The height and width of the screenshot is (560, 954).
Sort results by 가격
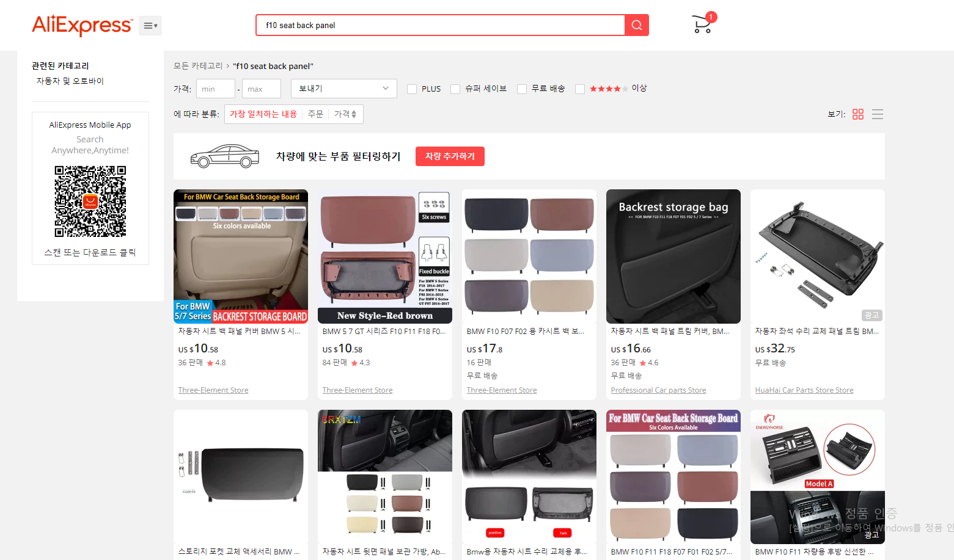pos(345,114)
